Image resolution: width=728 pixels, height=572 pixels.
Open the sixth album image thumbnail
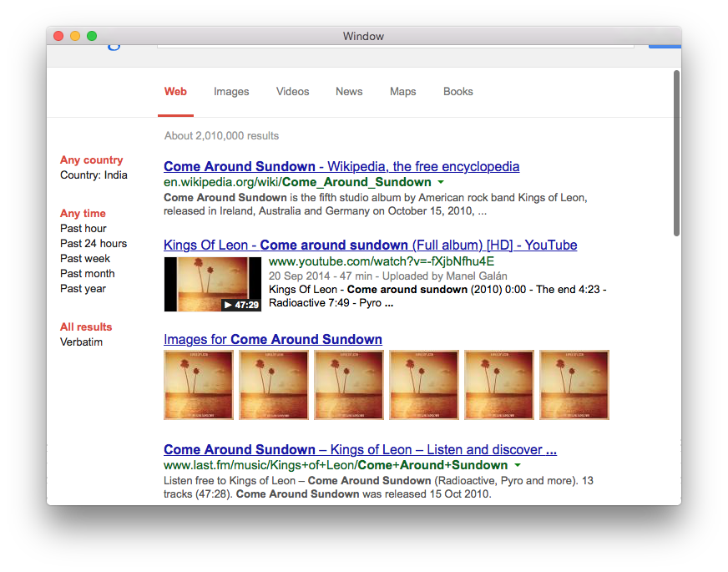click(574, 385)
